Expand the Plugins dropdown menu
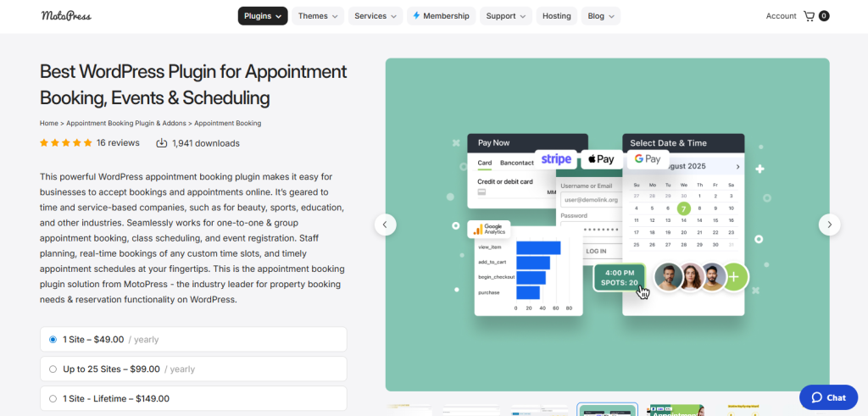 [263, 16]
